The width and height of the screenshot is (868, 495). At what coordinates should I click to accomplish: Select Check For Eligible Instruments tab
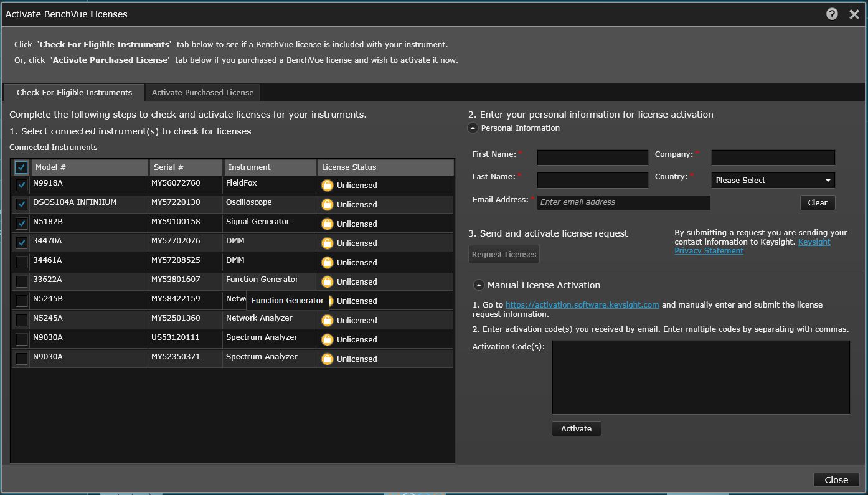pos(74,93)
